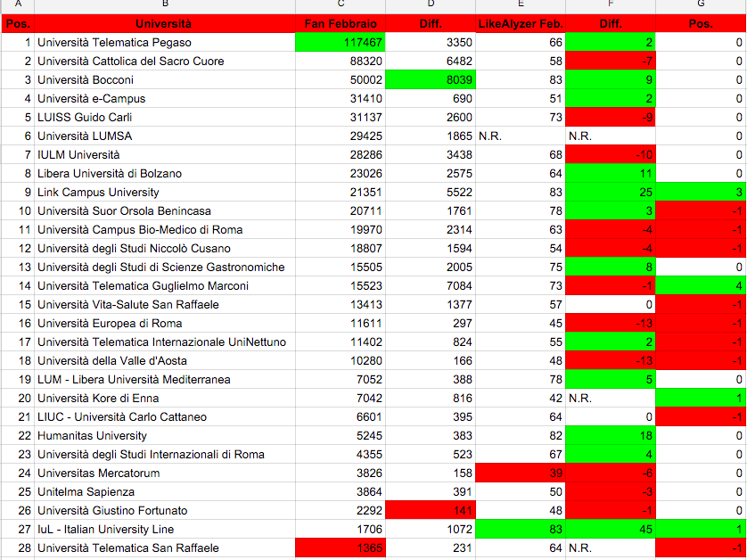Viewport: 747px width, 560px height.
Task: Select the fan count cell 88320
Action: tap(341, 61)
